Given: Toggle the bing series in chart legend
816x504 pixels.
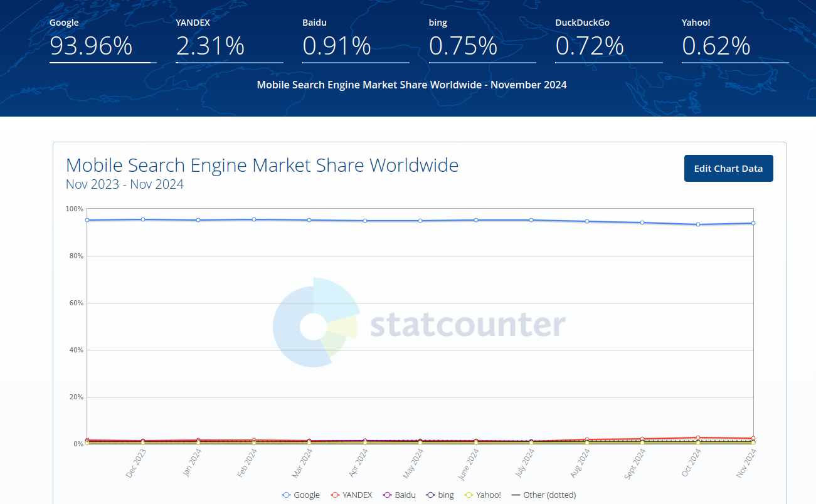Looking at the screenshot, I should (440, 495).
